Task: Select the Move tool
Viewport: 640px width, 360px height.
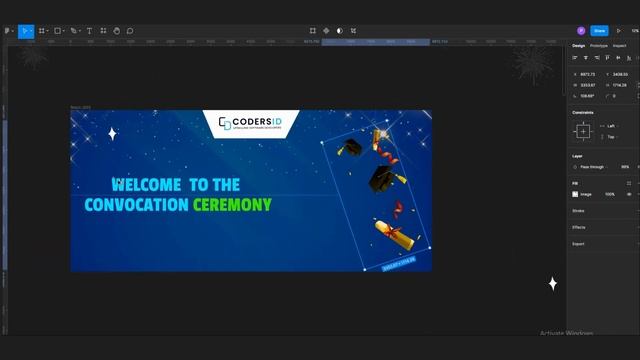Action: pos(24,31)
